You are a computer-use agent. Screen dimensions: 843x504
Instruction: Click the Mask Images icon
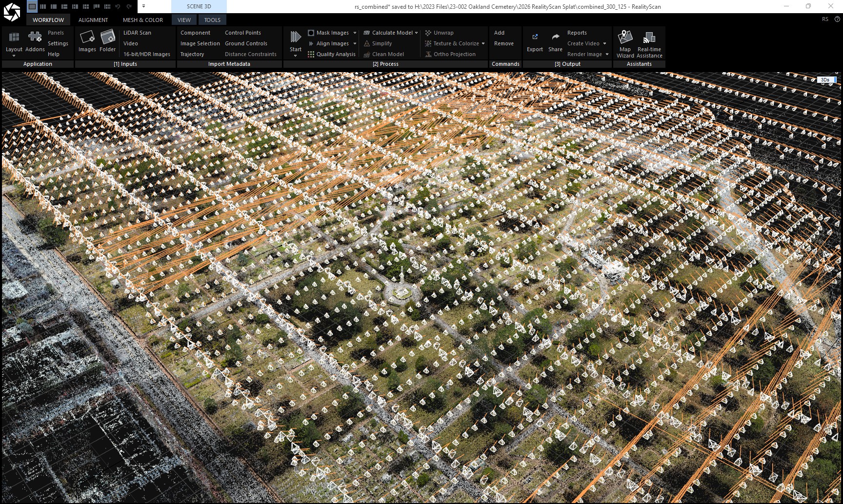point(311,33)
